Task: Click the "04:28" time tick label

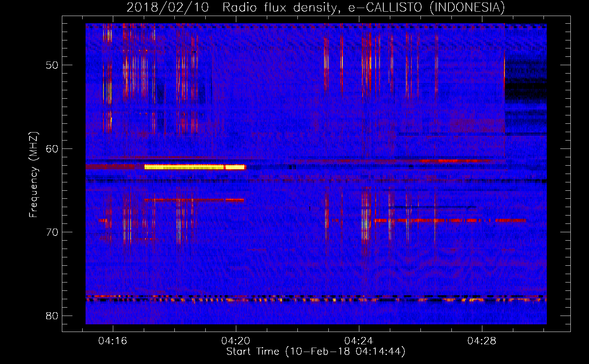Action: pos(482,341)
